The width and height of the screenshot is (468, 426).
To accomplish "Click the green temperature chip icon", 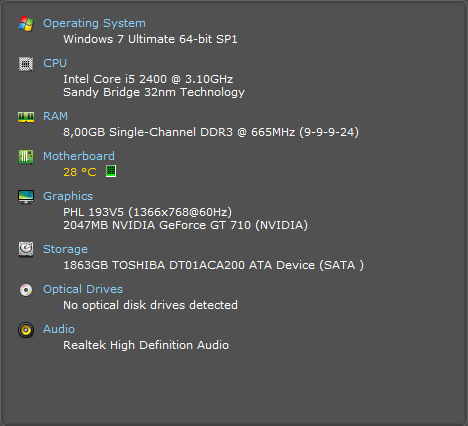I will (x=111, y=171).
